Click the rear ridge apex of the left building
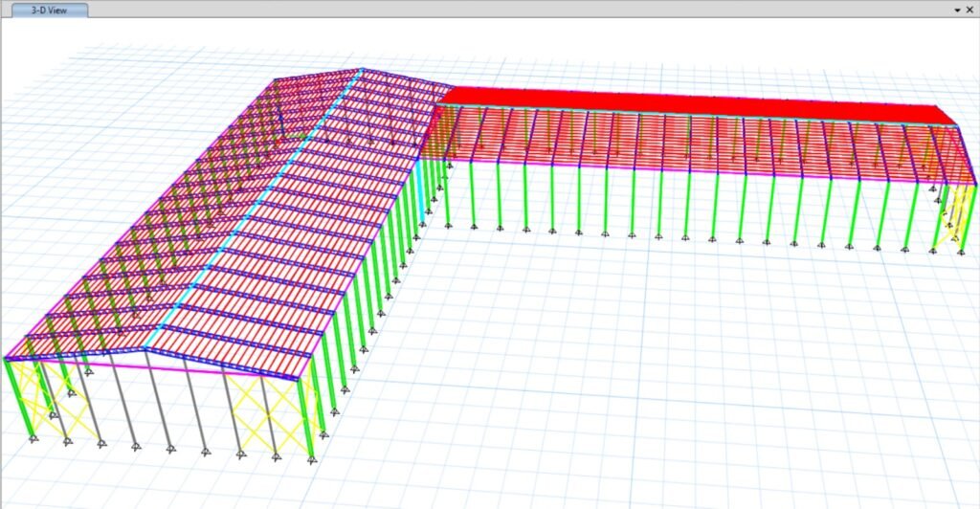This screenshot has width=980, height=509. 361,69
